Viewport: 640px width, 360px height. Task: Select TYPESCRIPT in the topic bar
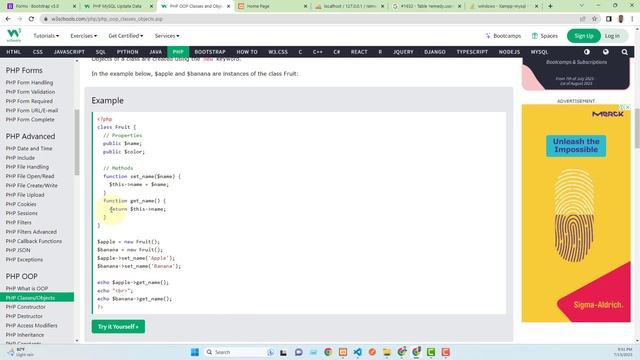472,52
